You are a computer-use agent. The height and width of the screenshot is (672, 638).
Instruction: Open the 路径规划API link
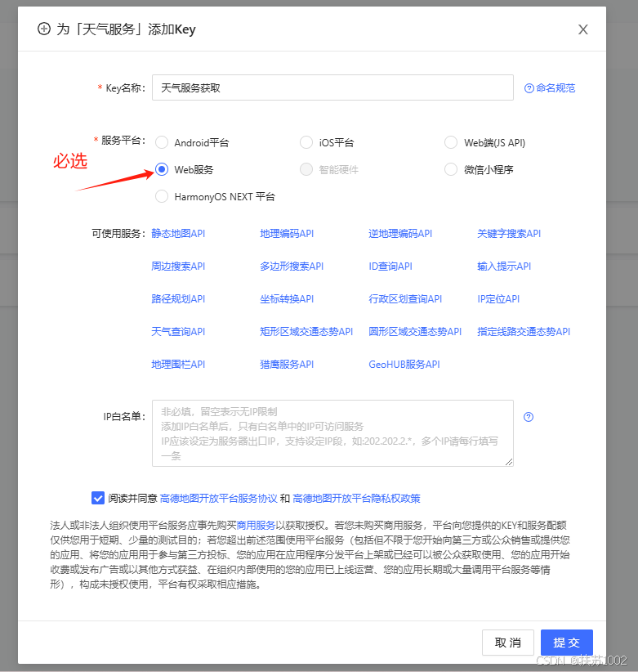178,298
